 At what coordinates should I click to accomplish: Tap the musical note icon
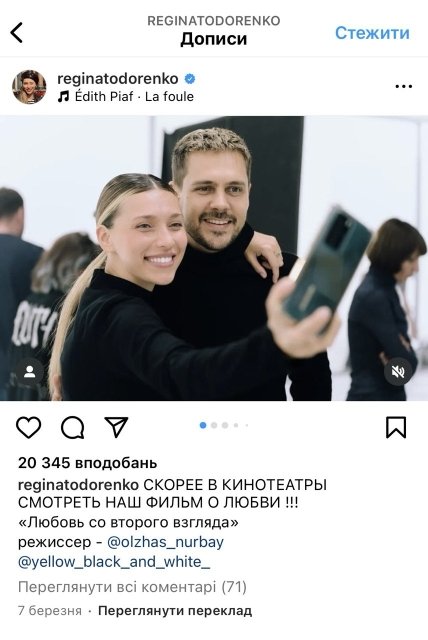(x=63, y=97)
